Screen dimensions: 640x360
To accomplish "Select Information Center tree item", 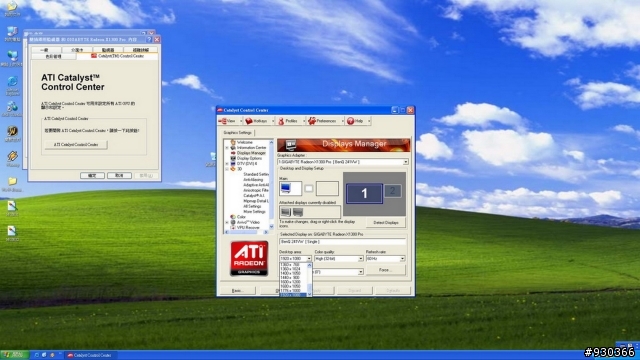I will [251, 147].
